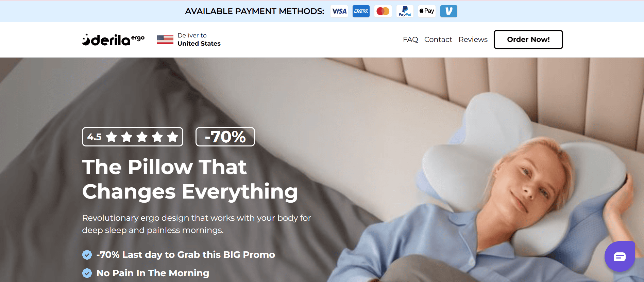The image size is (644, 282).
Task: Select the United States delivery link
Action: [199, 44]
